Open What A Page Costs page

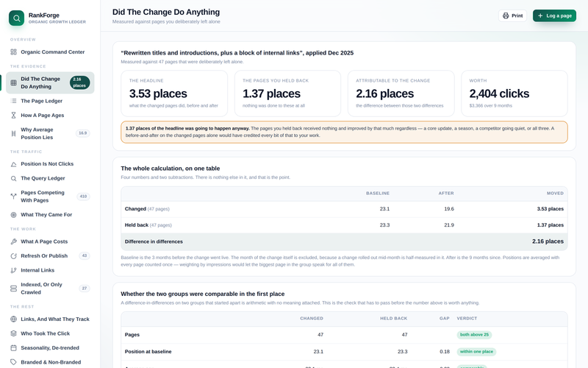tap(50, 241)
